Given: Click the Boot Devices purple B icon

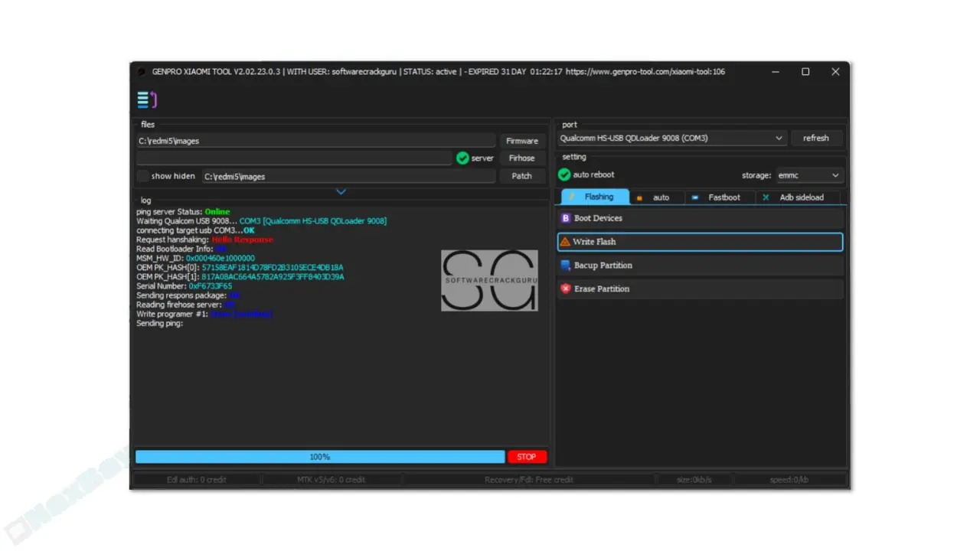Looking at the screenshot, I should (566, 218).
